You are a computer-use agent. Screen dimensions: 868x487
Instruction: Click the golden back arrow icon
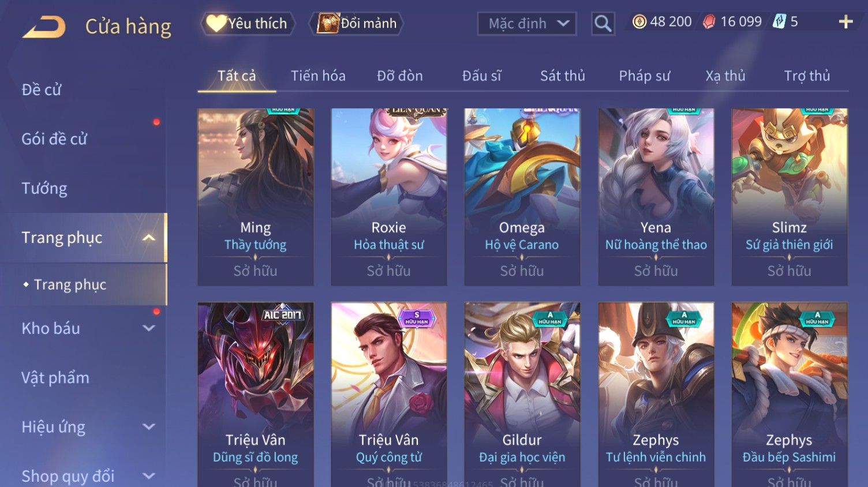click(x=44, y=27)
